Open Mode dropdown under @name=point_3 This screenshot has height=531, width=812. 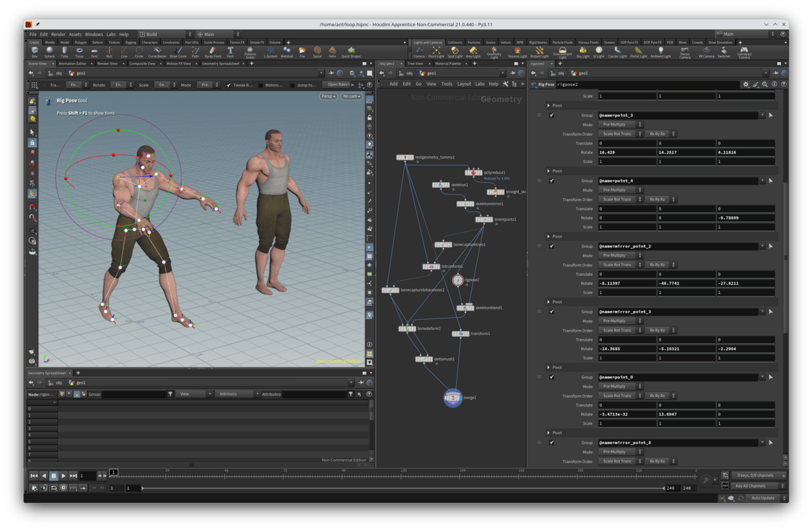[620, 124]
